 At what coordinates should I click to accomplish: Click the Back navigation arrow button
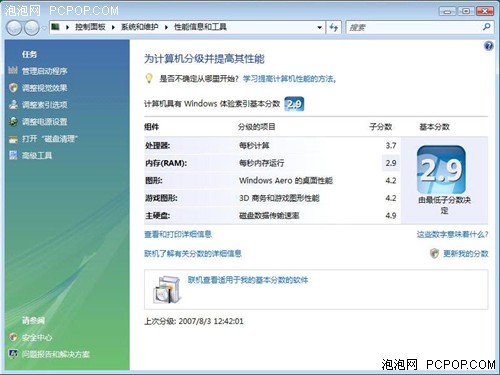point(14,28)
